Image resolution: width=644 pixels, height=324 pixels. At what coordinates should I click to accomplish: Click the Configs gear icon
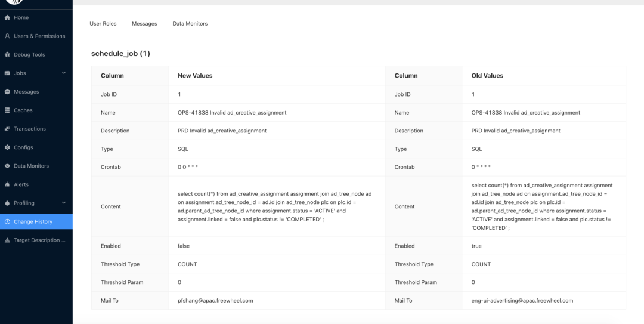pos(7,147)
